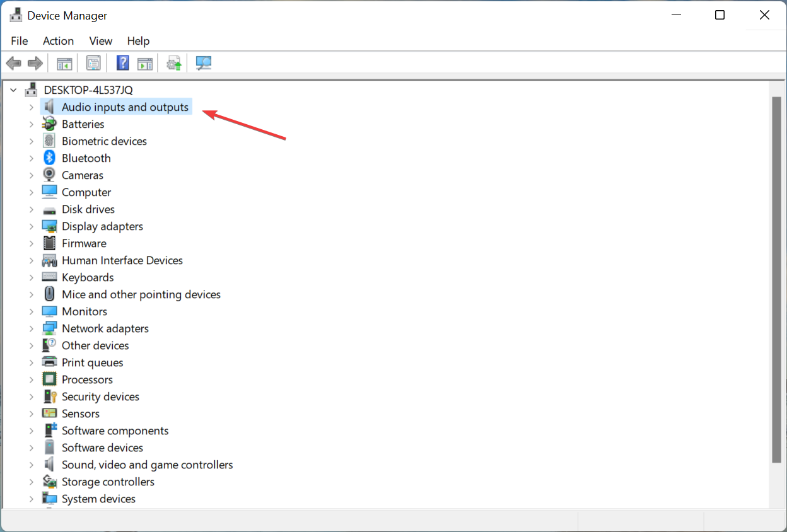Toggle the Show/Hide Console Tree toolbar icon
This screenshot has width=787, height=532.
coord(64,63)
